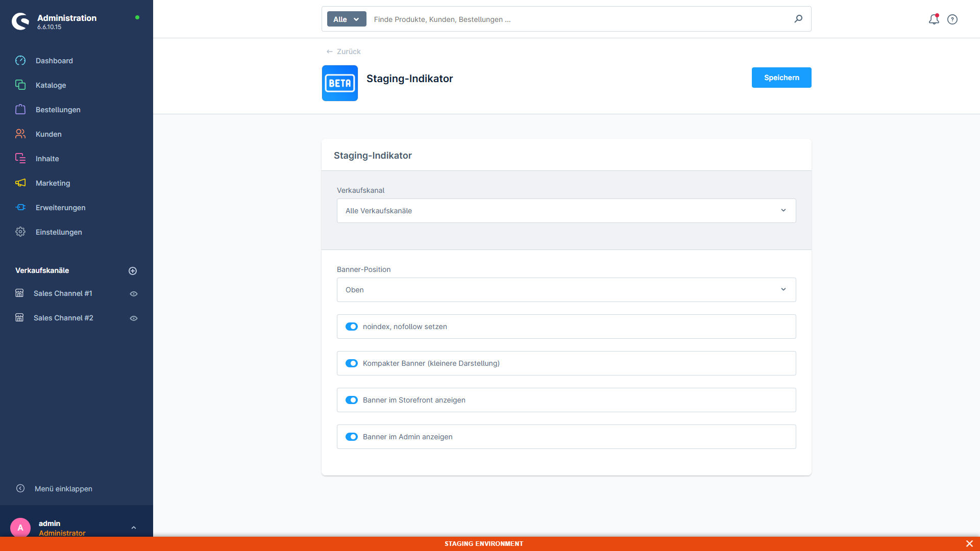Add a new sales channel plus icon
The width and height of the screenshot is (980, 551).
click(x=133, y=271)
